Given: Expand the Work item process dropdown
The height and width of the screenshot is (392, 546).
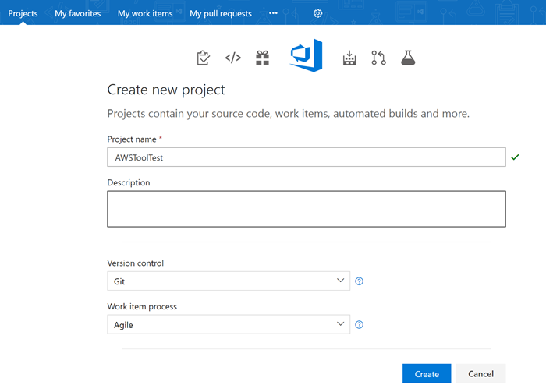Looking at the screenshot, I should 229,324.
